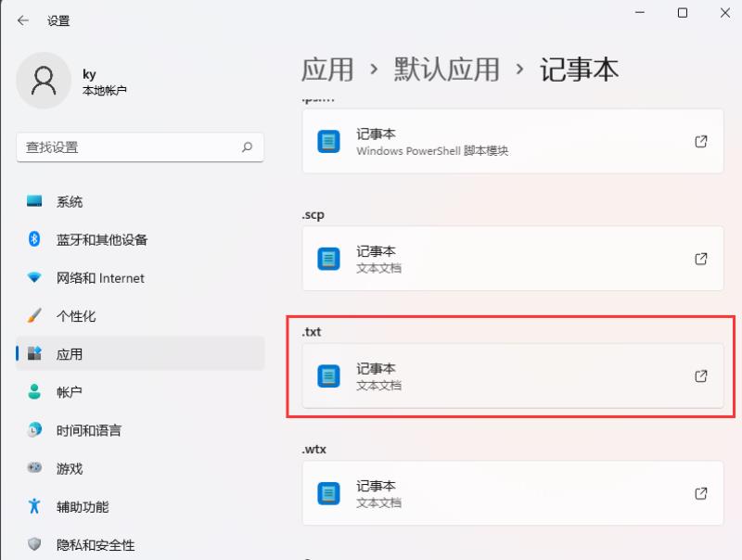This screenshot has height=560, width=742.
Task: Open 时间和语言 settings
Action: coord(85,430)
